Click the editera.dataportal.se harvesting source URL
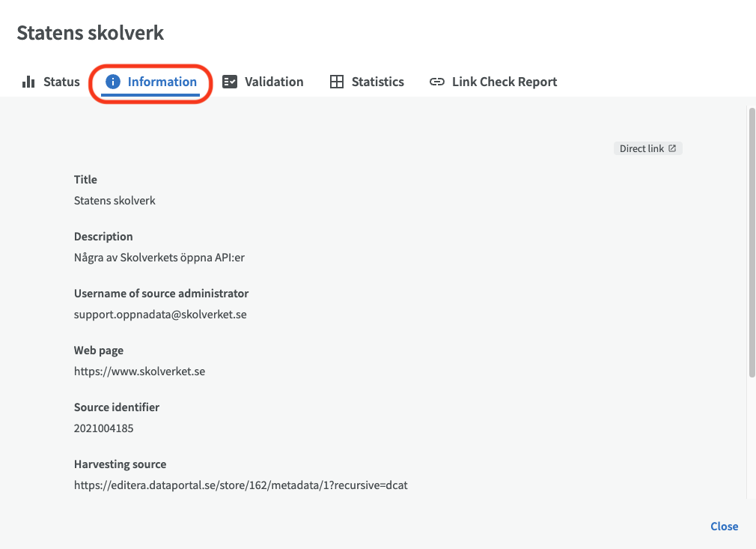756x549 pixels. pyautogui.click(x=240, y=485)
